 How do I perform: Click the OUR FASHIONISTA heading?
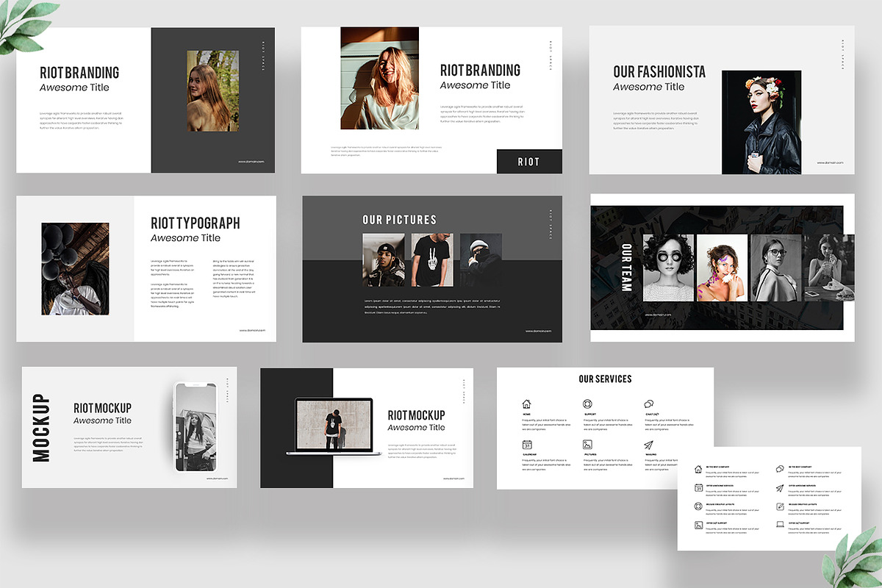click(x=659, y=71)
